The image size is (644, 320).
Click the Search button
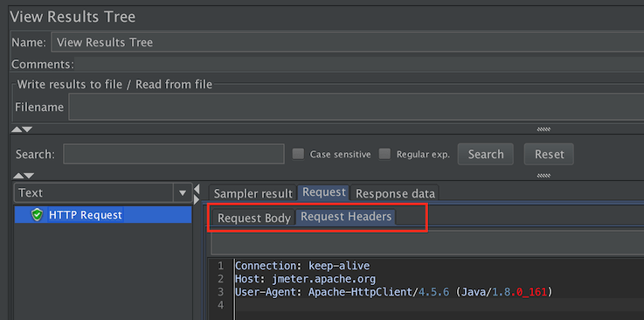[486, 154]
